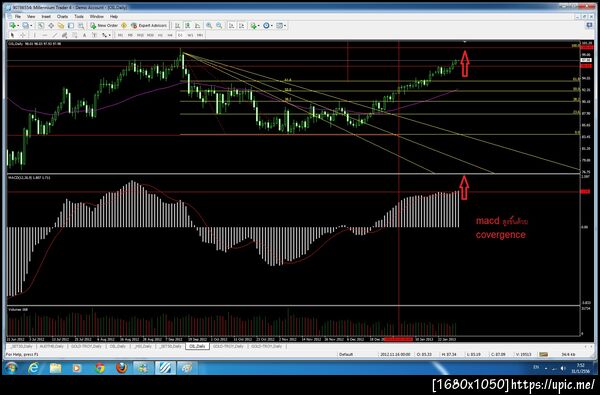Open the Profiles toolbar button
This screenshot has width=600, height=395.
pos(25,25)
